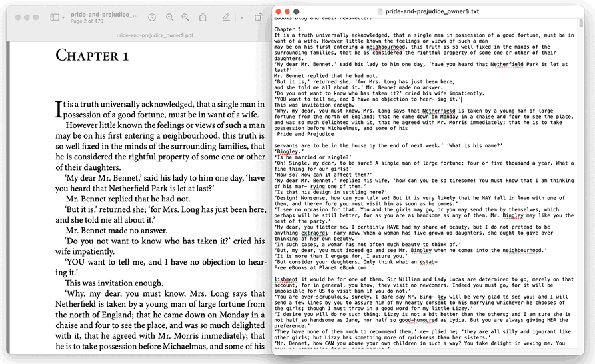Viewport: 595px width, 364px height.
Task: Click the TextEdit title pride-and-prejudice_owner$.txt
Action: [x=432, y=11]
